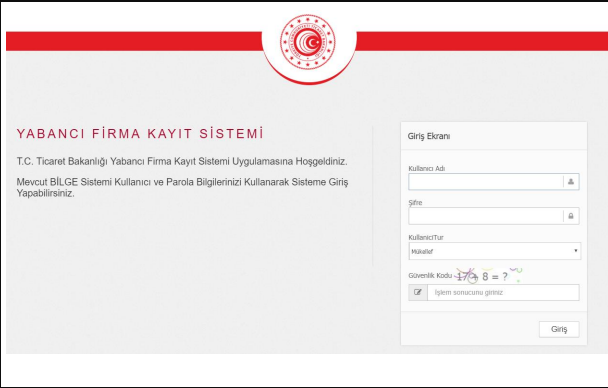Click the Kullanıcı Adı label
The height and width of the screenshot is (388, 608).
pyautogui.click(x=427, y=169)
